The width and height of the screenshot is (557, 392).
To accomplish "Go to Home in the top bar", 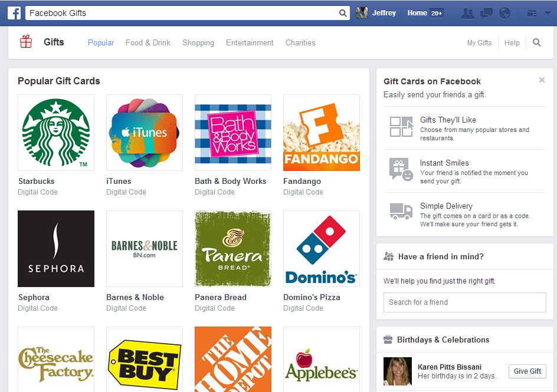I will pos(417,13).
